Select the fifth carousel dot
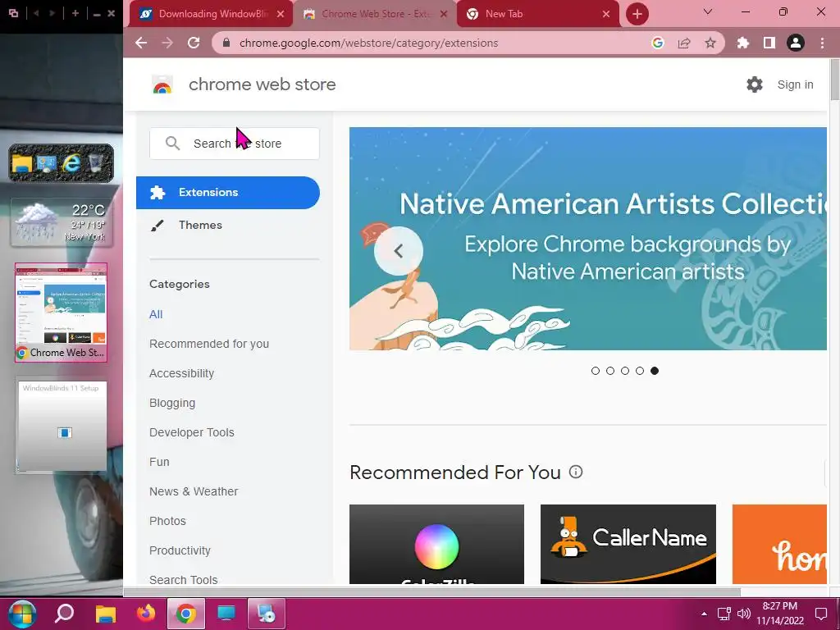 pos(655,371)
